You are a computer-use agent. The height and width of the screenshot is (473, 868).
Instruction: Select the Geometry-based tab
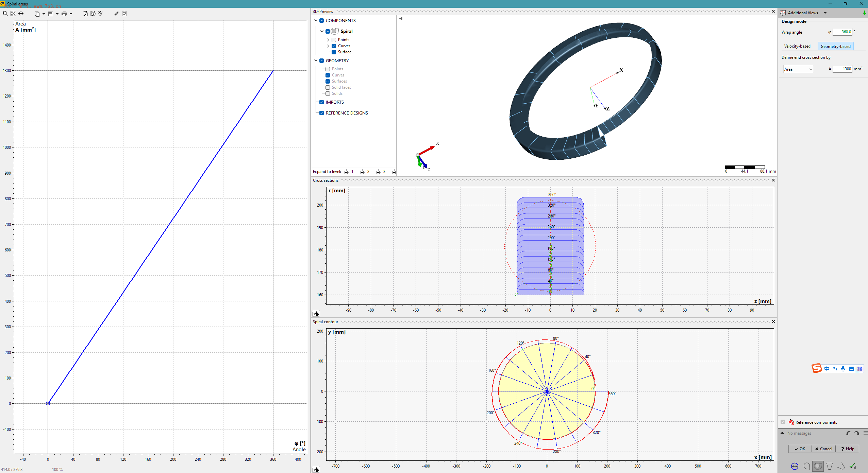[835, 46]
